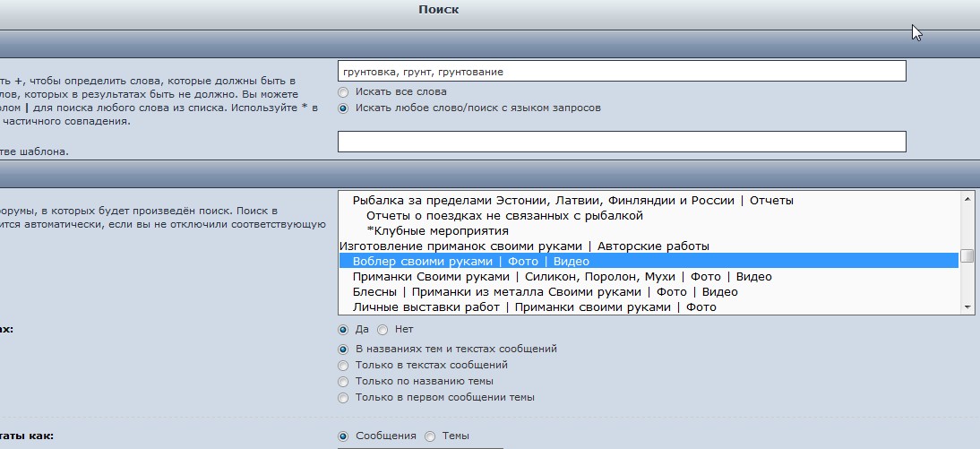Select 'Личные выставки работ' forum entry

[534, 307]
